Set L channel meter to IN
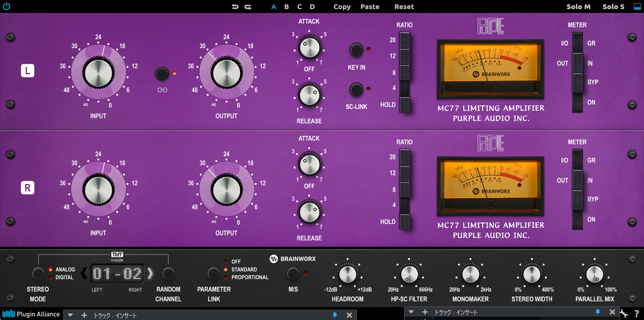644x320 pixels. click(x=577, y=63)
